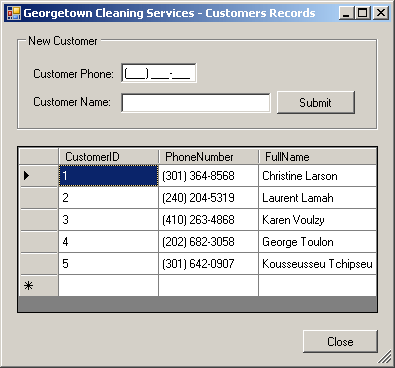Select the George Toulon name cell
This screenshot has height=368, width=395.
click(317, 242)
